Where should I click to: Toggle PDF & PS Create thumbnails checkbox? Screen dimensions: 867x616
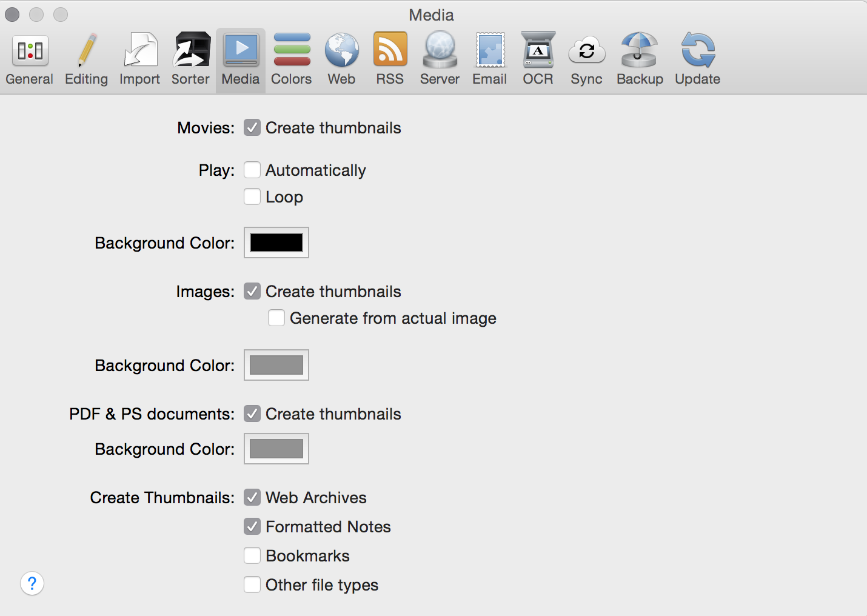point(252,413)
